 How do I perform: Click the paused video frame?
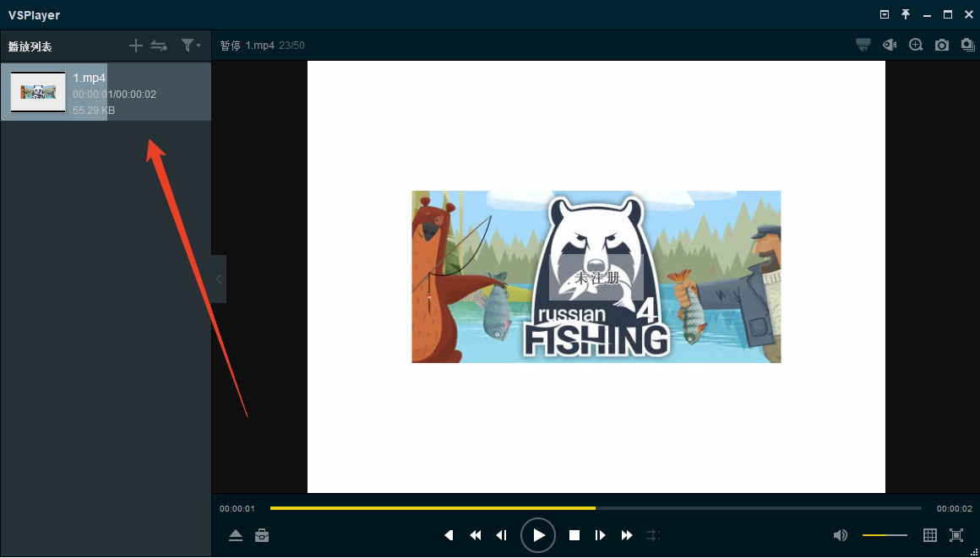click(596, 277)
